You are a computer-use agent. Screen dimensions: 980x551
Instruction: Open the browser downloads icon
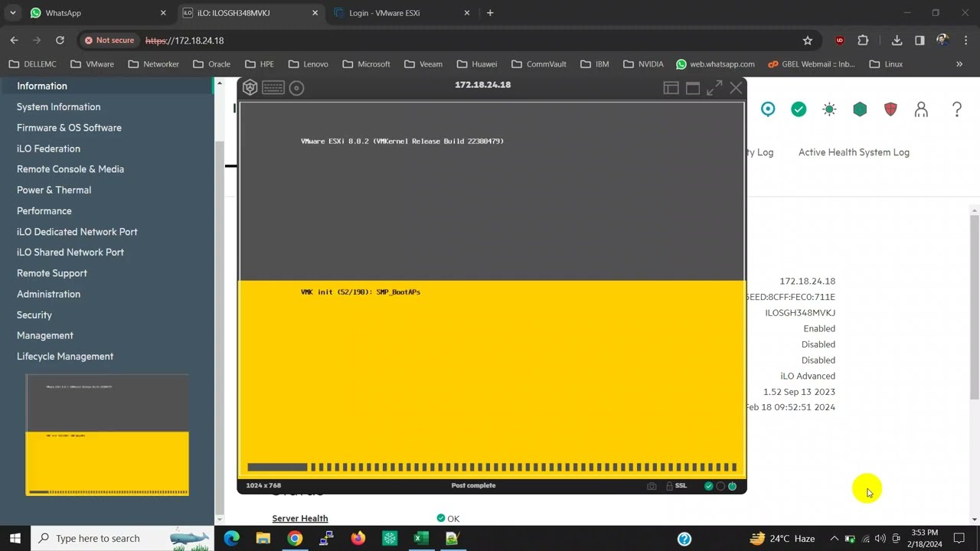click(897, 41)
